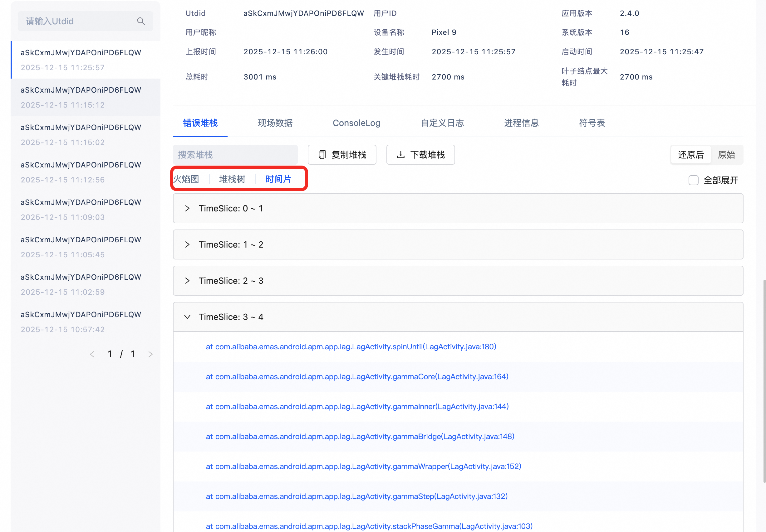Collapse TimeSlice: 3 ~ 4 section
Screen dimensions: 766x532
[x=187, y=317]
